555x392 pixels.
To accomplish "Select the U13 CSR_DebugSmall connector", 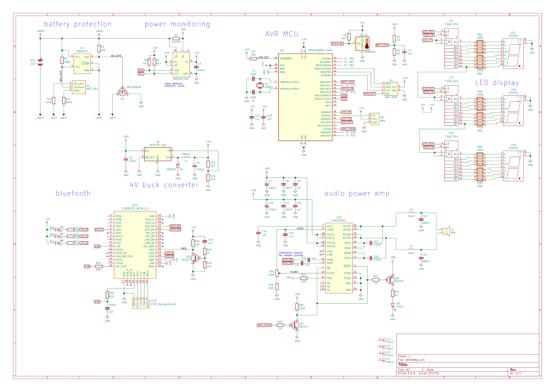I will [141, 304].
